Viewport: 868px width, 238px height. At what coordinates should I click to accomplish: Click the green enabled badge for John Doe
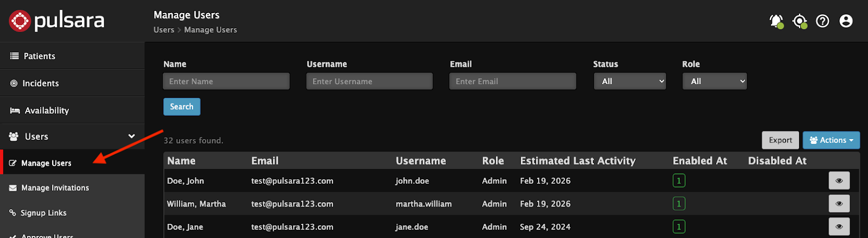click(679, 181)
